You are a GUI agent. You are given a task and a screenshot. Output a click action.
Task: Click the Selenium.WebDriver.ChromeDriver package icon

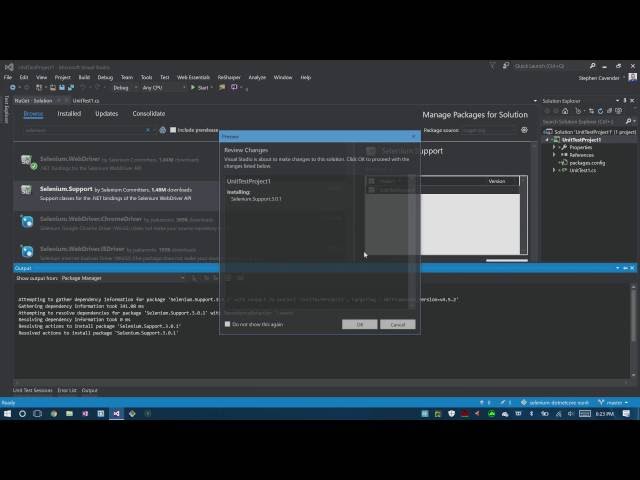(27, 222)
